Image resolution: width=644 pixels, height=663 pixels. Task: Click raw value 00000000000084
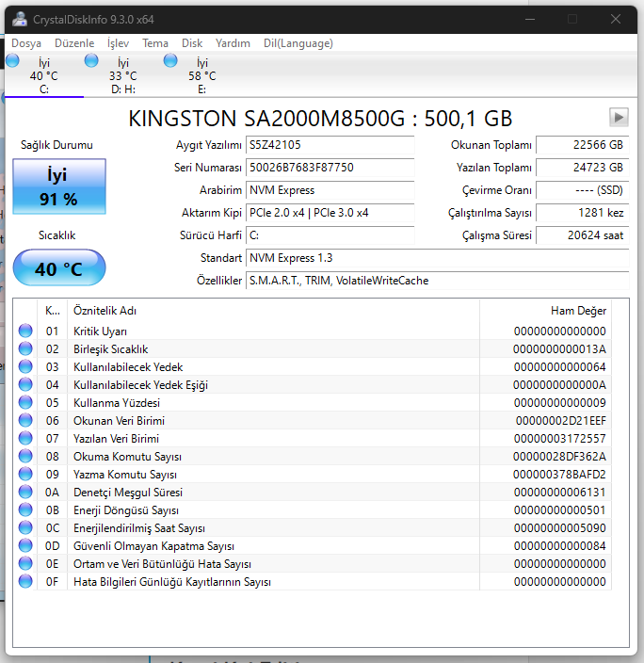559,546
